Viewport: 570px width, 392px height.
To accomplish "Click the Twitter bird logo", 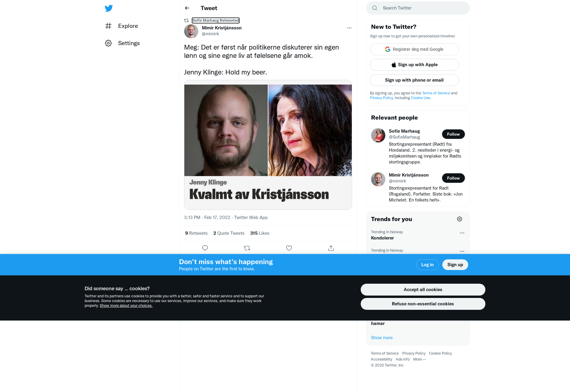I will pyautogui.click(x=109, y=8).
